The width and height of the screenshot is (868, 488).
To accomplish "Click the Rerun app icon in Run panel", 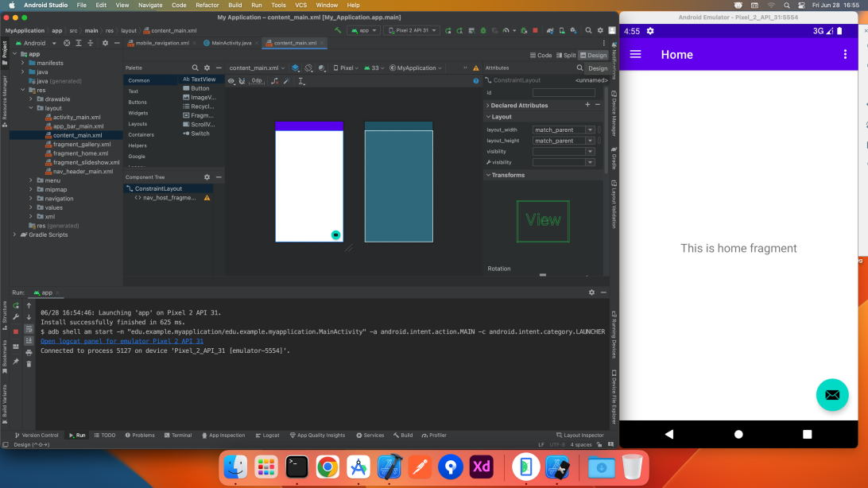I will point(16,305).
